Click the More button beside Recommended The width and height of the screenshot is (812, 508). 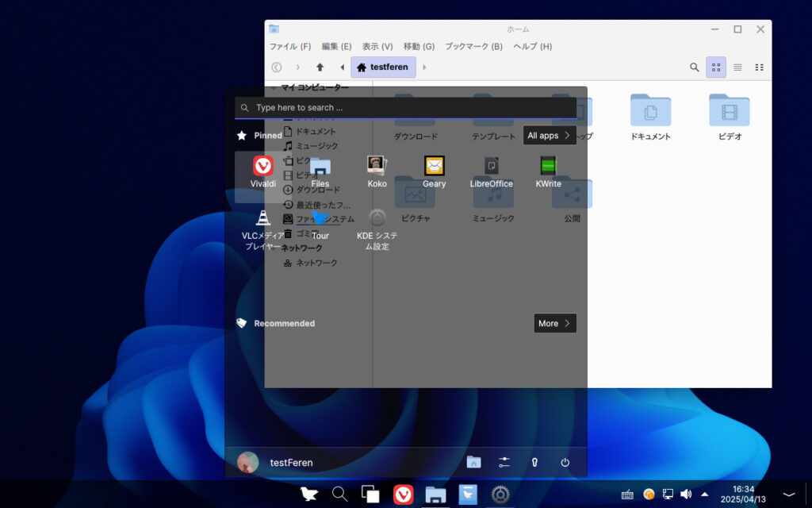coord(554,323)
